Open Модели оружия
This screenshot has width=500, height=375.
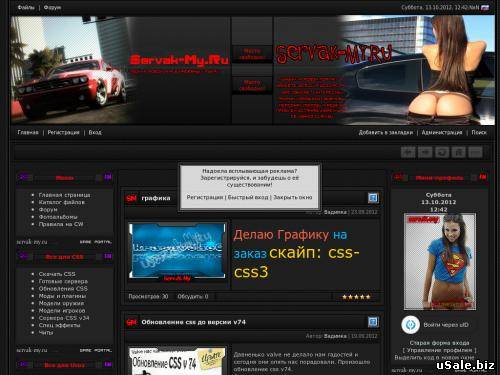(61, 303)
